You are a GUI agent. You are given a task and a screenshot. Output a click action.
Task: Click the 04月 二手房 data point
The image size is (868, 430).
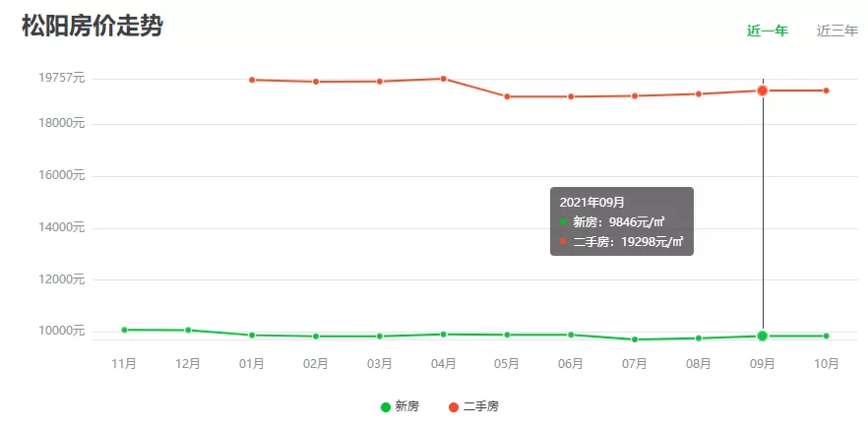click(x=444, y=79)
